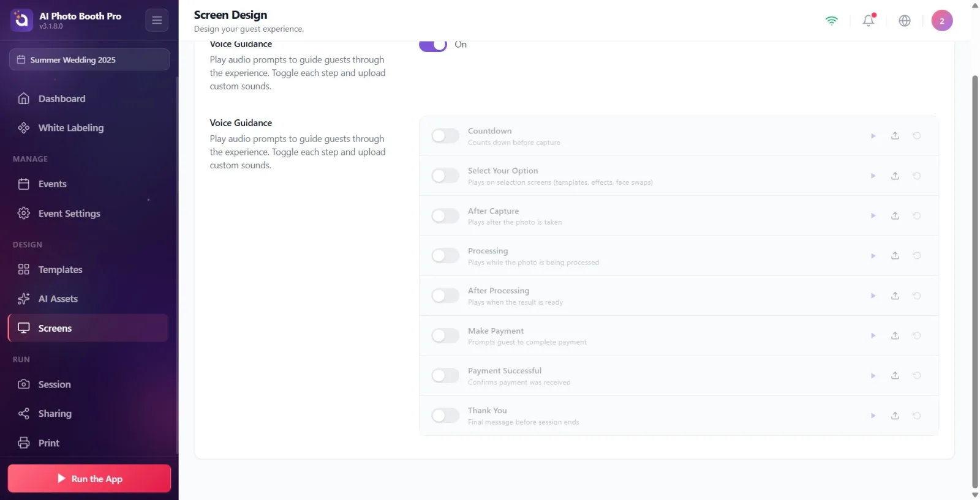The width and height of the screenshot is (980, 500).
Task: Reset the After Capture sound
Action: (x=916, y=215)
